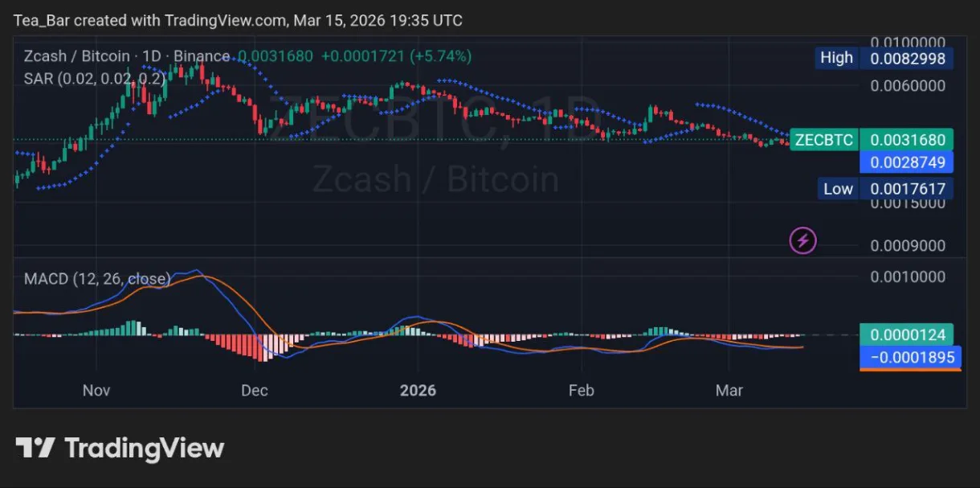Click the Dec label on time axis
Image resolution: width=980 pixels, height=488 pixels.
click(x=255, y=391)
